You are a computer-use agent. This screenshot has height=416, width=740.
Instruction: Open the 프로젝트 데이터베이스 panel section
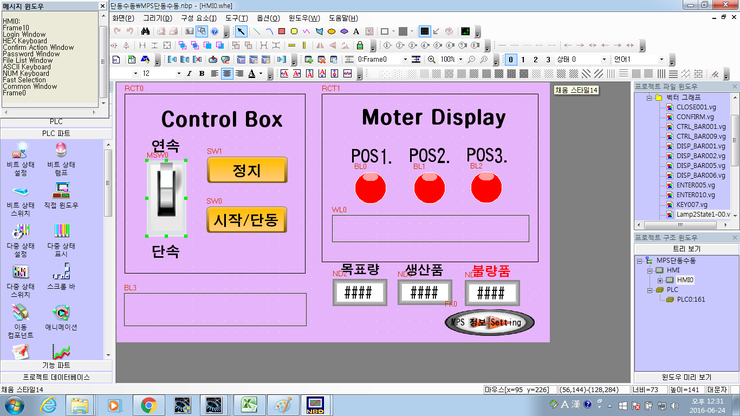[56, 377]
